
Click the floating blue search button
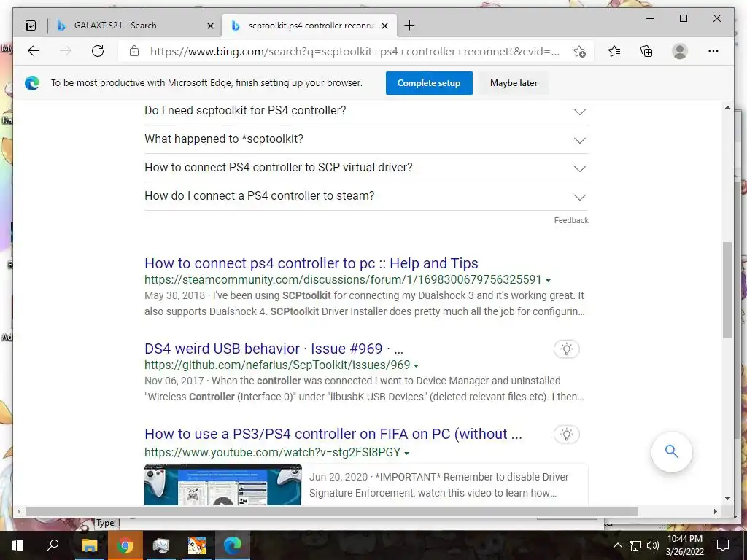tap(671, 451)
